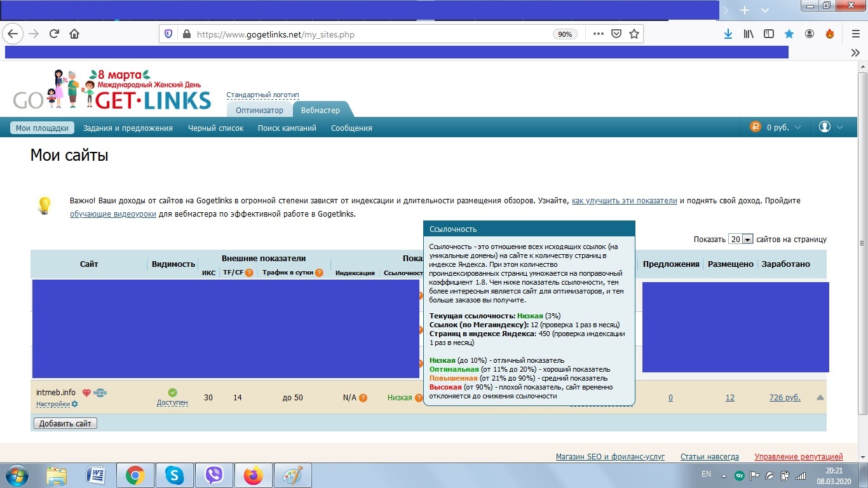
Task: Open a new browser tab
Action: [x=745, y=10]
